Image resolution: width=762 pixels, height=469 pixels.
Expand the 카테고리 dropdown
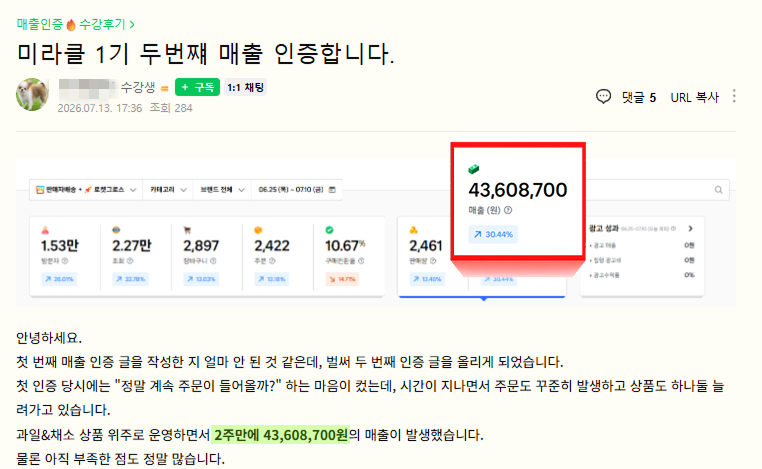168,190
